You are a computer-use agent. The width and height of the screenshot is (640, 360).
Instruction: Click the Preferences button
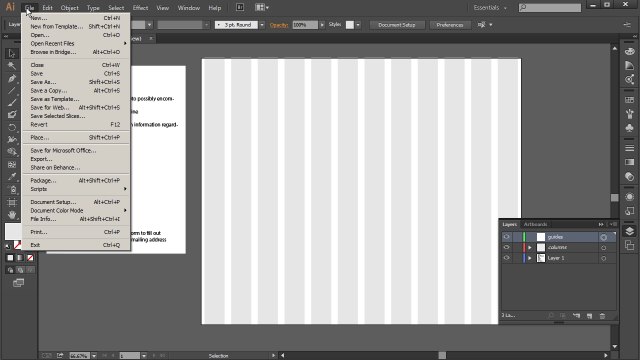click(x=450, y=25)
